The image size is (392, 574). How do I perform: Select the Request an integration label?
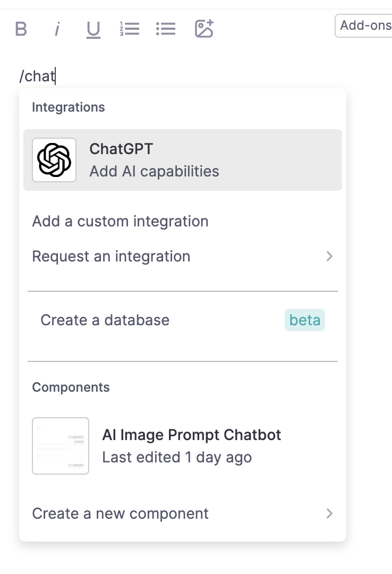111,256
